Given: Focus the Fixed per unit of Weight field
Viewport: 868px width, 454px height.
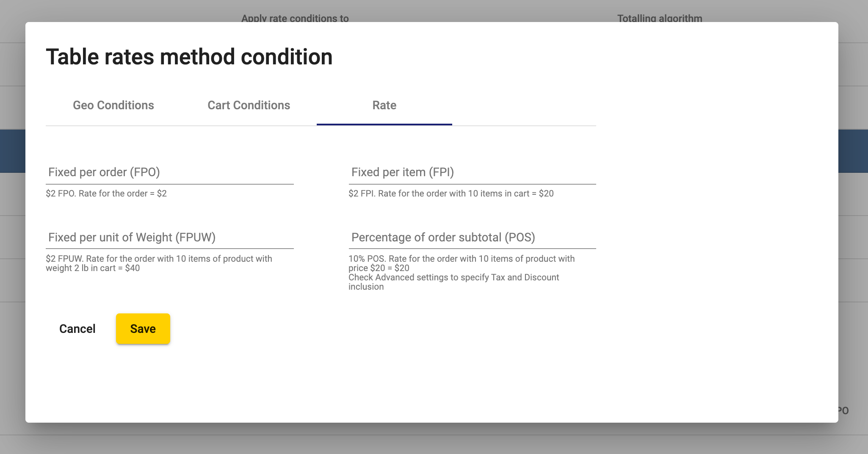Looking at the screenshot, I should tap(169, 237).
